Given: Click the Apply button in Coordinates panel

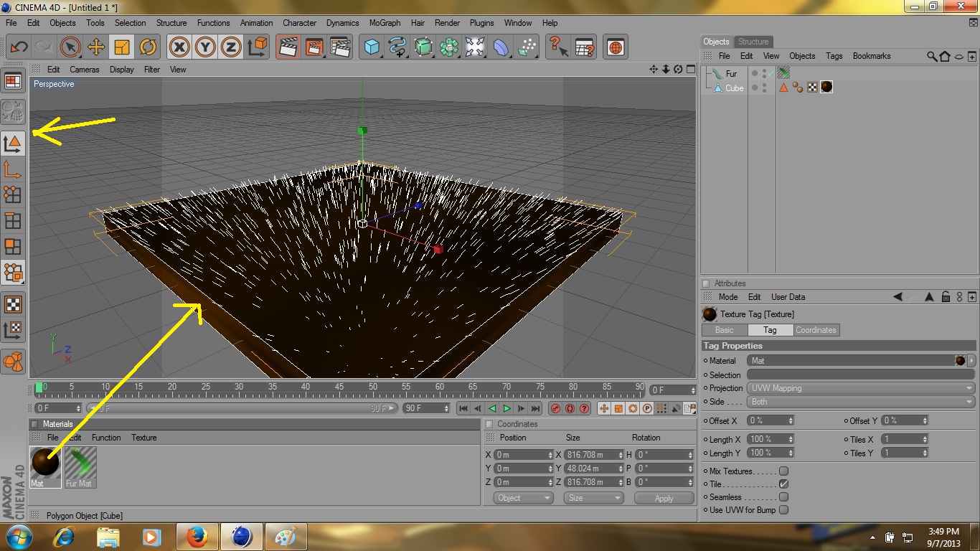Looking at the screenshot, I should [x=664, y=497].
